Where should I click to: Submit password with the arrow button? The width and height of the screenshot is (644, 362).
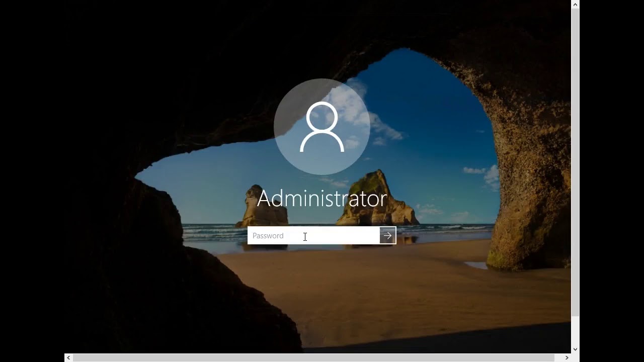[387, 236]
